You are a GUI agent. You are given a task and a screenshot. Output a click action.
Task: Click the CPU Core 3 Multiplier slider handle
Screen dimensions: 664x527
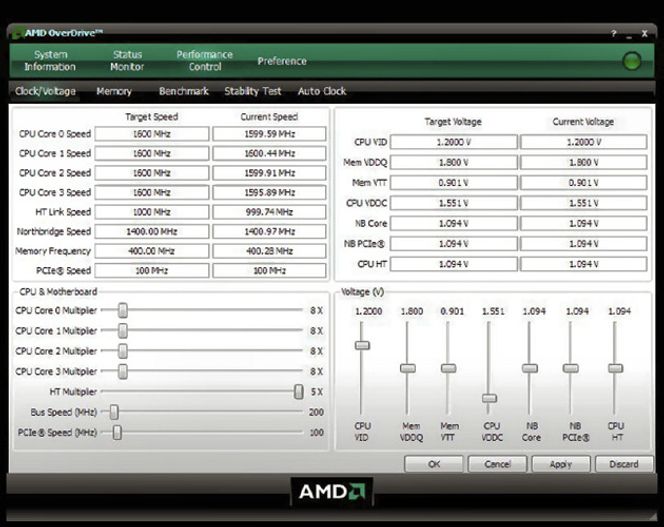coord(123,371)
